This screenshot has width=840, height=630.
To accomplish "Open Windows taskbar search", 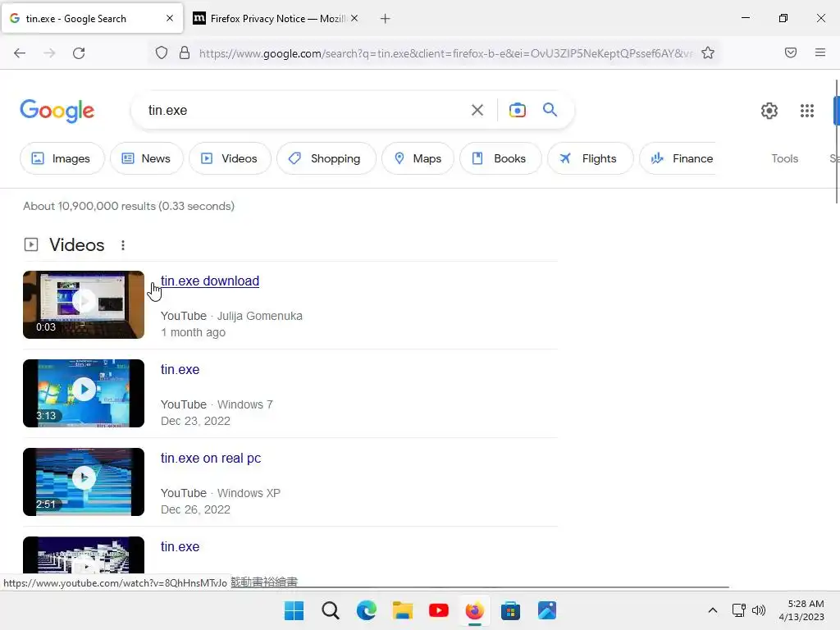I will coord(330,610).
